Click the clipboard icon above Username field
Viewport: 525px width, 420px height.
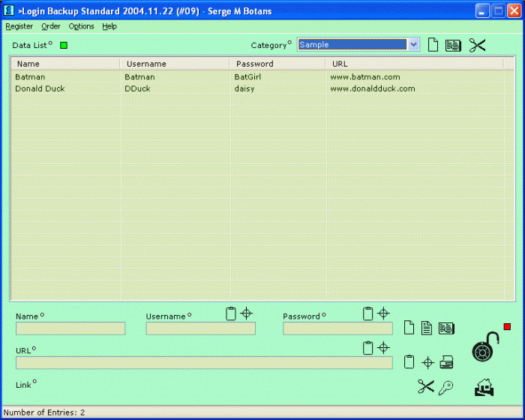click(x=231, y=313)
